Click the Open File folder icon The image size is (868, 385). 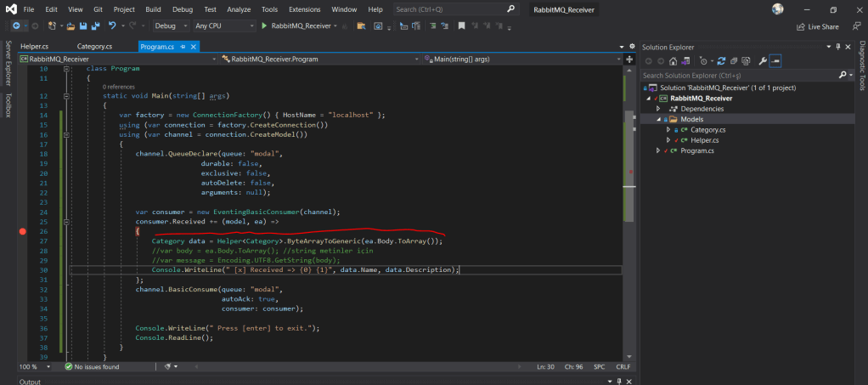tap(70, 26)
